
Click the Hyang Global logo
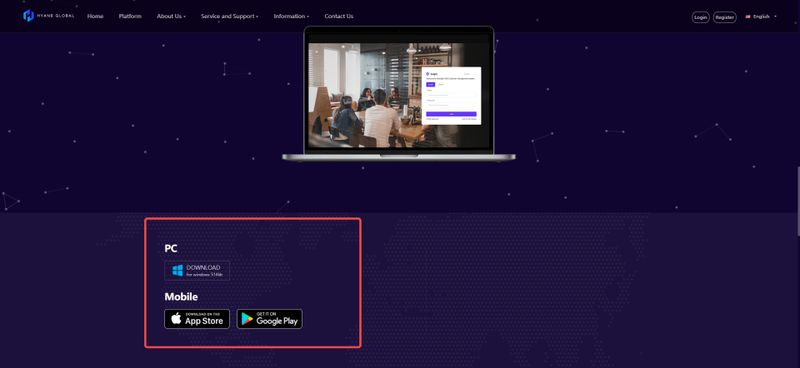pos(48,16)
